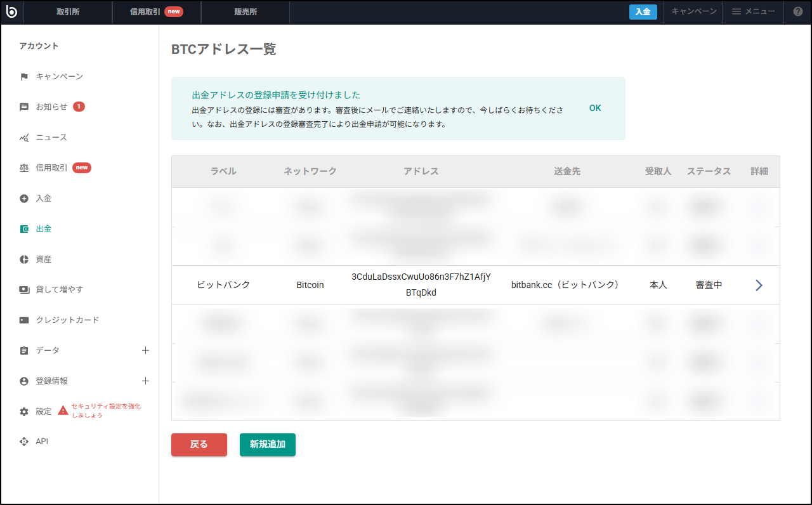Open the 販売所 tab
The image size is (812, 505).
point(245,12)
